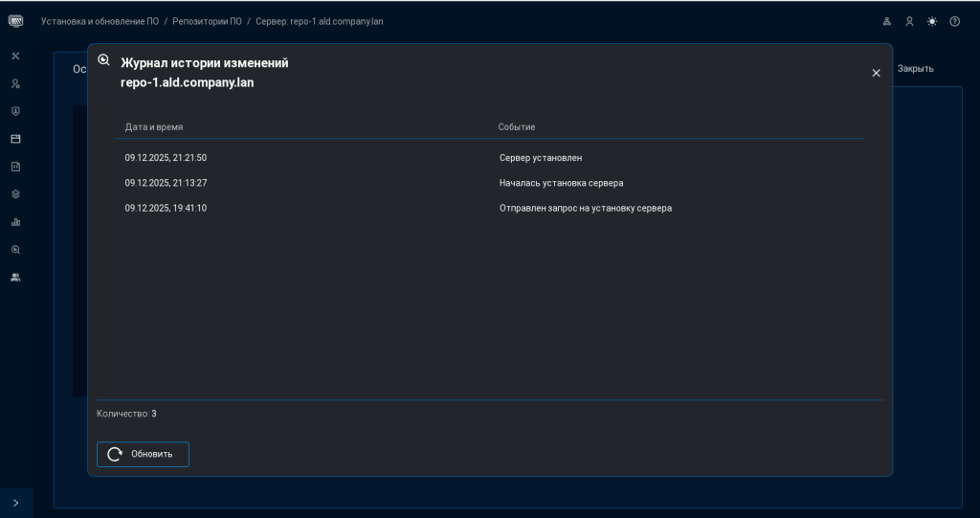980x518 pixels.
Task: Click the shield icon in the sidebar
Action: pos(15,111)
